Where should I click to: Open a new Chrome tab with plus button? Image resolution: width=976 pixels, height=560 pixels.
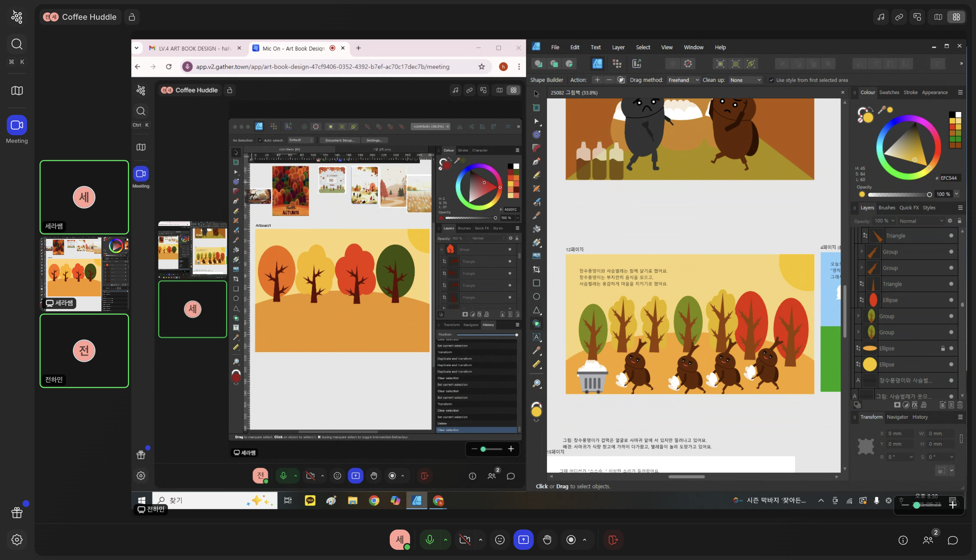(358, 48)
